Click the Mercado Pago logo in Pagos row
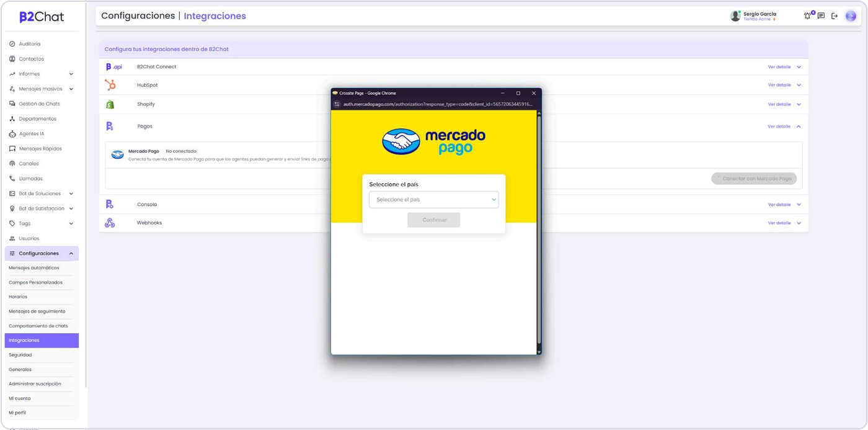 click(117, 155)
